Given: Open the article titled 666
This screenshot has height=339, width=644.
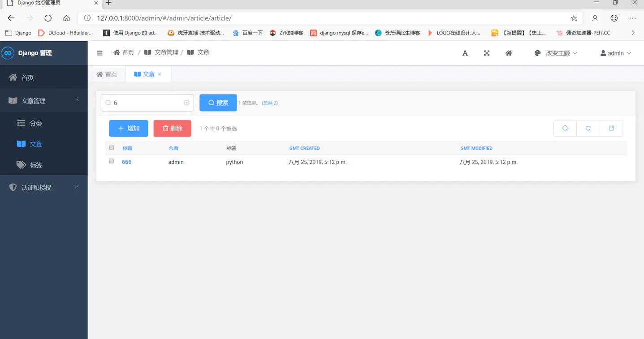Looking at the screenshot, I should point(126,162).
